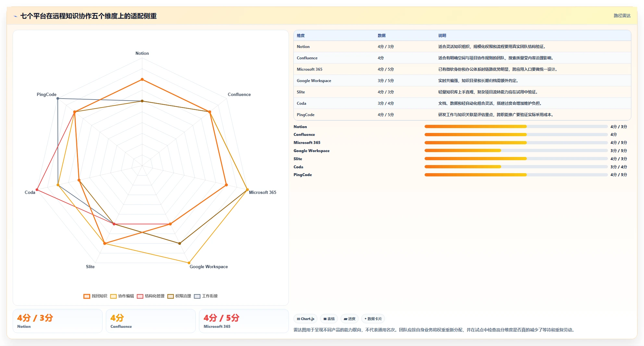Open the Microsoft 365 score card

244,321
